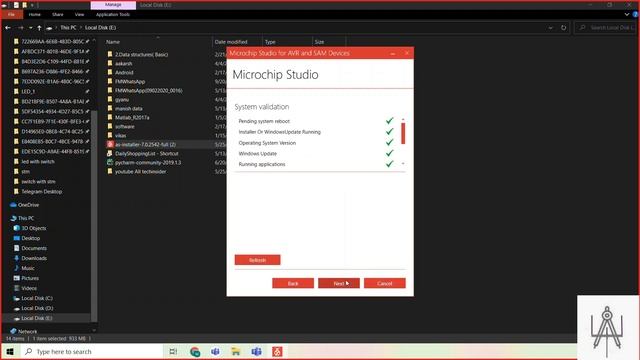Screen dimensions: 640x360
Task: Click the Forward arrow in Explorer navigation
Action: 20,28
